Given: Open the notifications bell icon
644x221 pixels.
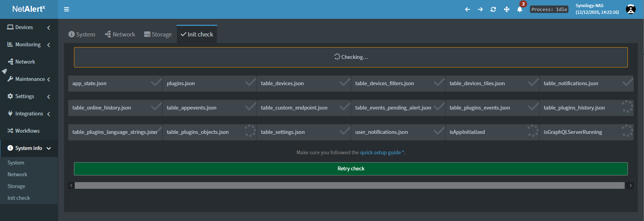Looking at the screenshot, I should click(x=520, y=9).
